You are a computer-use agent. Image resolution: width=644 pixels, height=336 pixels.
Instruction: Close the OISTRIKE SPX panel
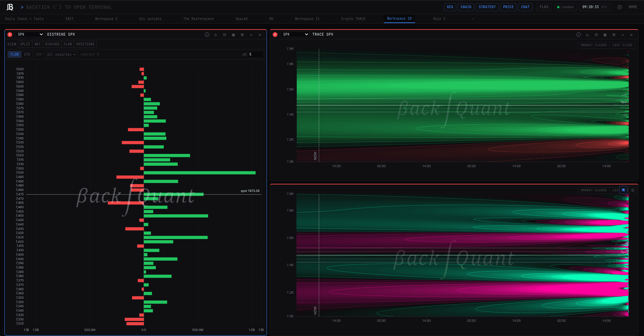260,35
